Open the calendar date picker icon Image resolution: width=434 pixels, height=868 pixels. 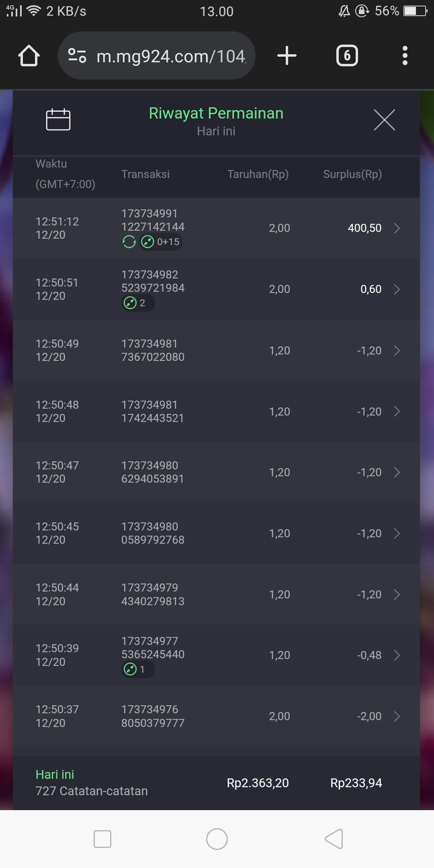tap(58, 120)
